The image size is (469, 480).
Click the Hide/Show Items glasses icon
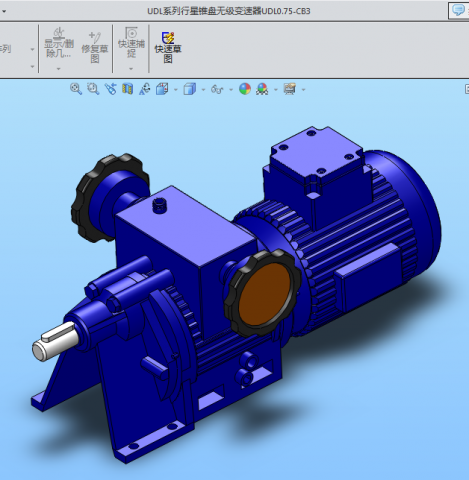point(217,89)
